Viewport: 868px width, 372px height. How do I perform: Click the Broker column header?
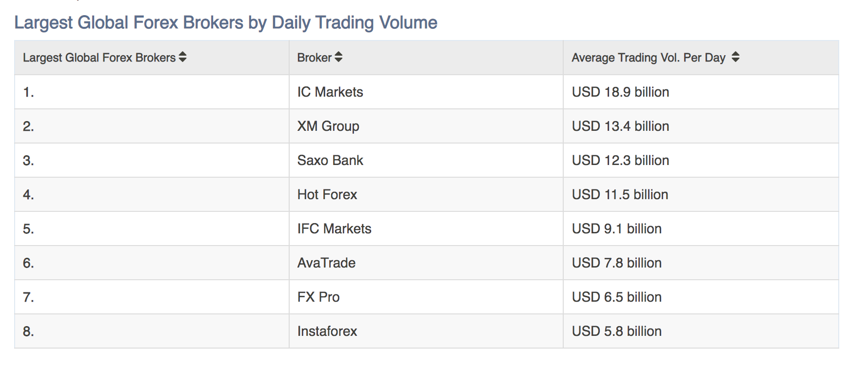pos(426,58)
